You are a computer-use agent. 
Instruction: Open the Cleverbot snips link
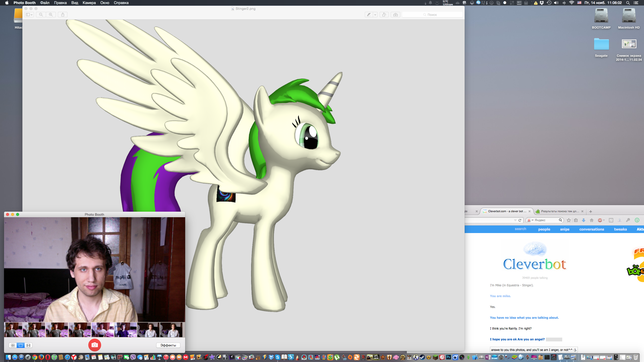565,229
